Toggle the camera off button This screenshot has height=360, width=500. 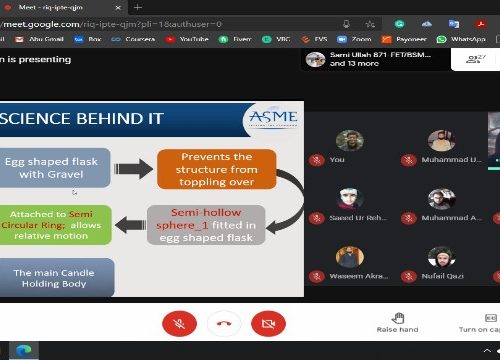click(x=268, y=323)
